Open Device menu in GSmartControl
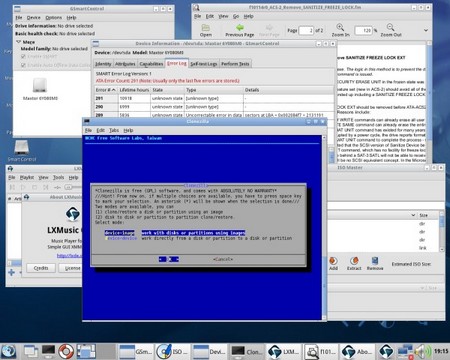Screen dimensions: 450x360 [34, 18]
